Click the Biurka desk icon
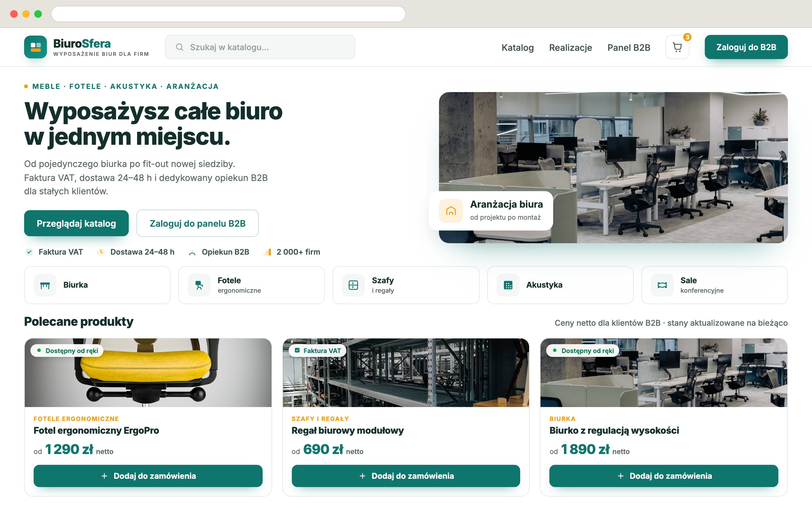Screen dimensions: 812x508 tap(45, 285)
